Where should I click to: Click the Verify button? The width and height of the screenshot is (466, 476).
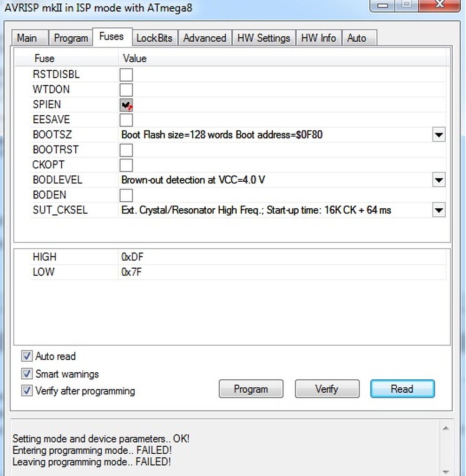(x=327, y=389)
